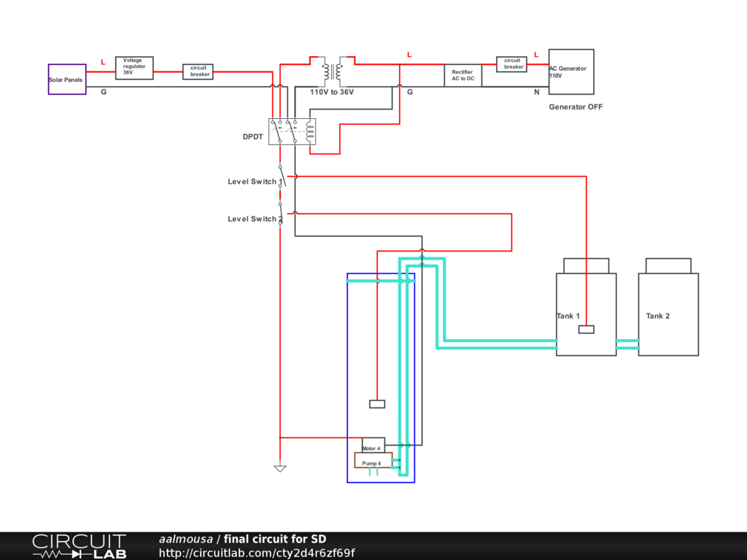Click the float sensor inside Tank 1
747x560 pixels.
click(x=586, y=330)
